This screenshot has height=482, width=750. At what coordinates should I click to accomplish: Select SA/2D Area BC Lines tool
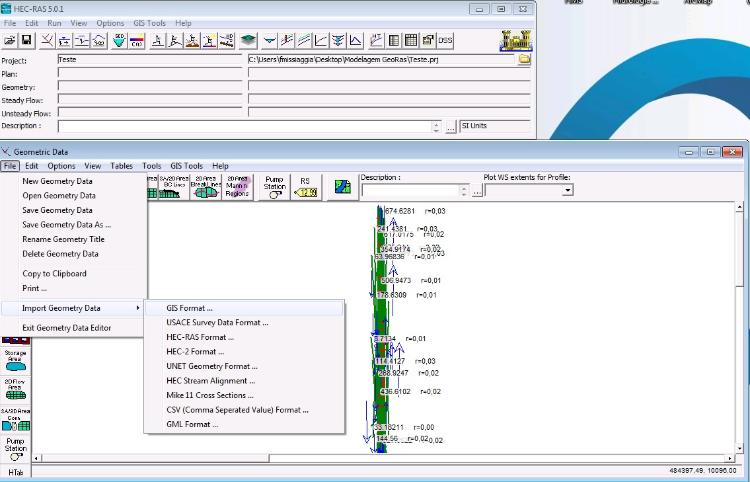tap(174, 187)
